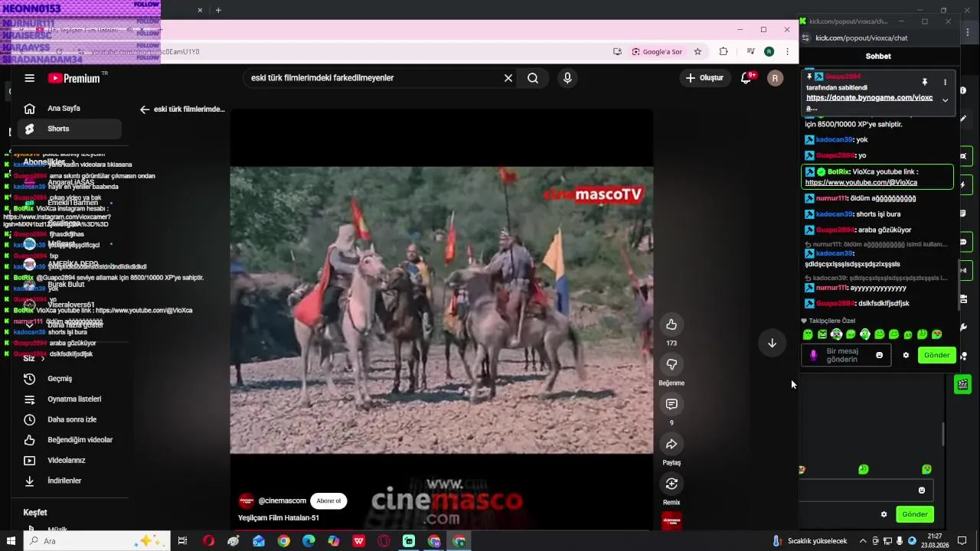Send with lower Gönder button
The image size is (980, 551).
pyautogui.click(x=915, y=514)
